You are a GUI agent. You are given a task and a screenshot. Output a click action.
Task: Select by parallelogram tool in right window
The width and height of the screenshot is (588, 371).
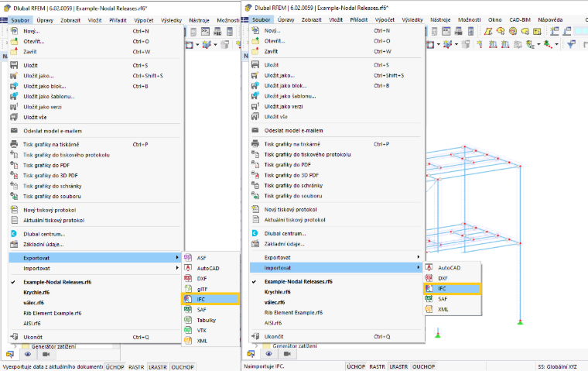[x=488, y=31]
